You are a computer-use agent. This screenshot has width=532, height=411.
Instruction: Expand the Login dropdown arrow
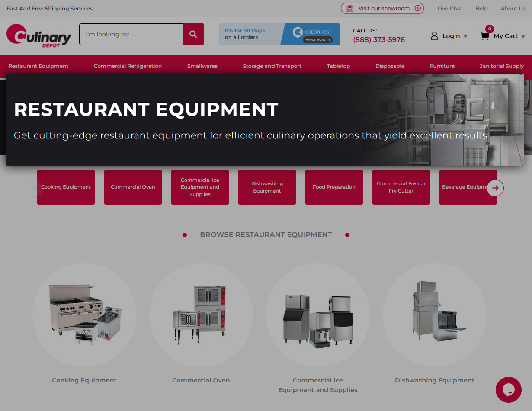click(x=466, y=36)
